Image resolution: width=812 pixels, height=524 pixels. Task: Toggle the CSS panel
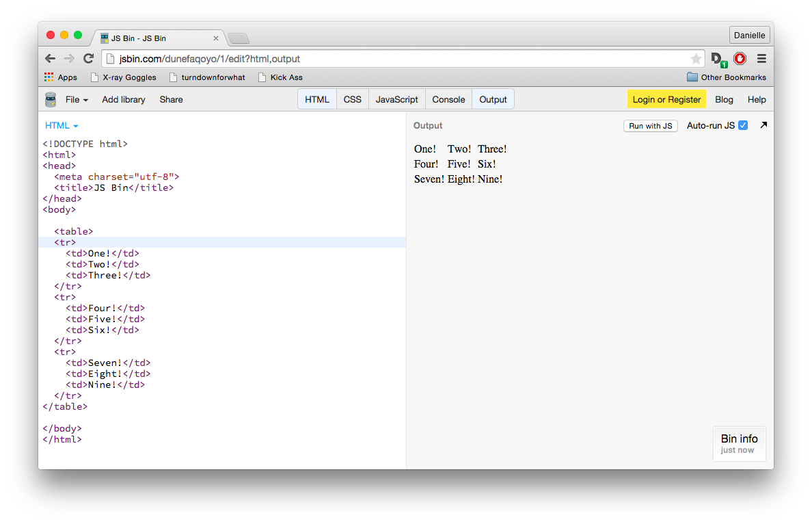352,99
